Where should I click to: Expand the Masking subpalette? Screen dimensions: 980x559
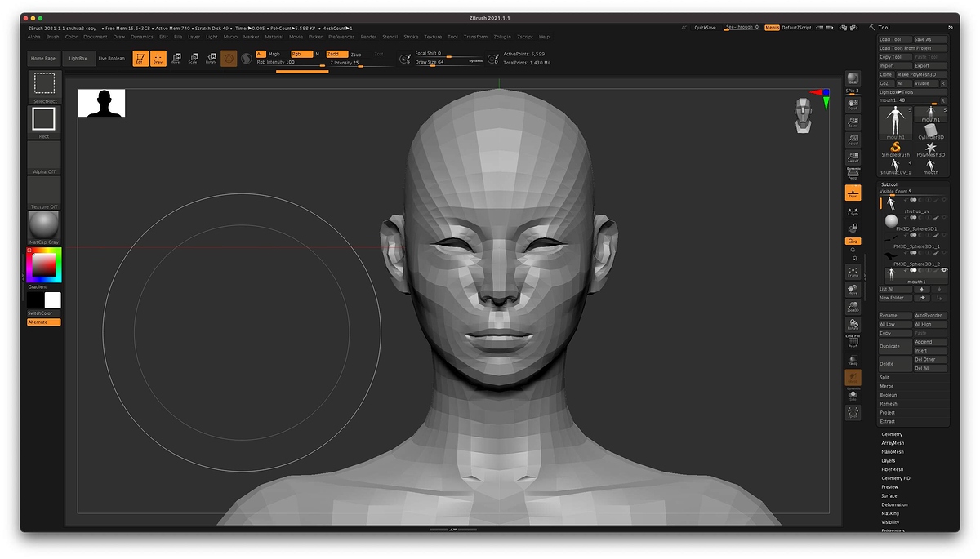click(x=890, y=513)
